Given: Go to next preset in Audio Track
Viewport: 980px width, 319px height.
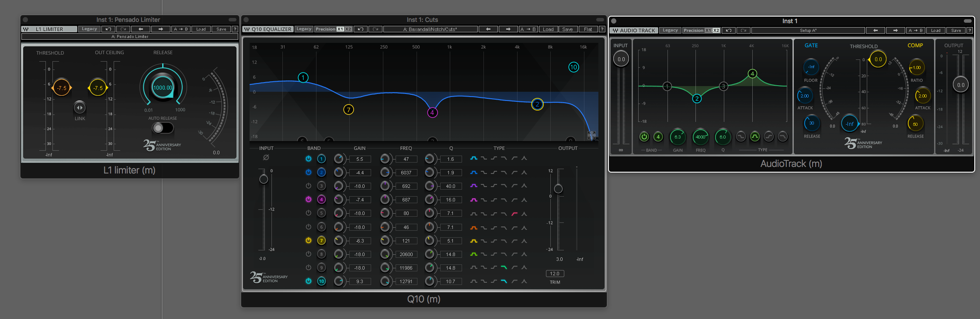Looking at the screenshot, I should (896, 31).
